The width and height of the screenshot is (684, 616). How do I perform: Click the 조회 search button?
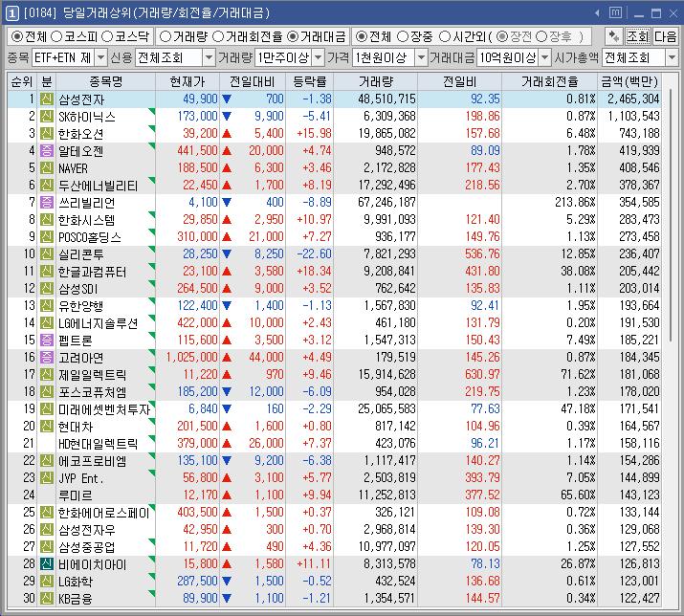(638, 36)
